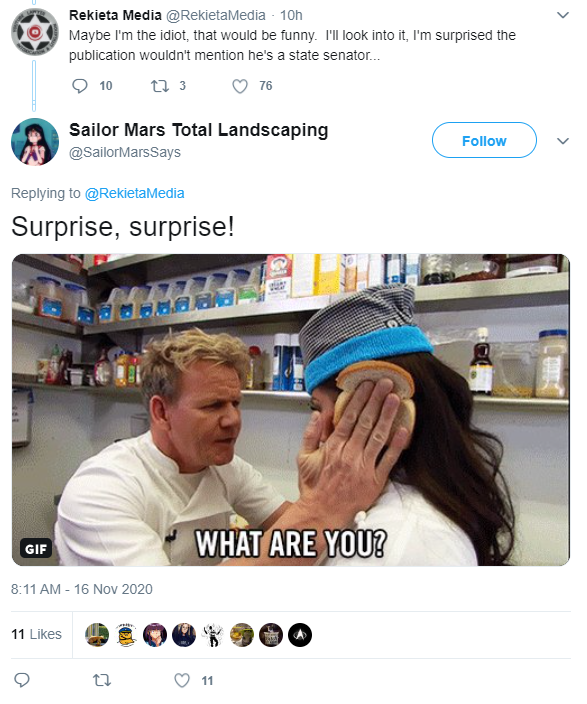Viewport: 587px width, 704px height.
Task: Open Rekieta Media's profile avatar
Action: [x=35, y=32]
